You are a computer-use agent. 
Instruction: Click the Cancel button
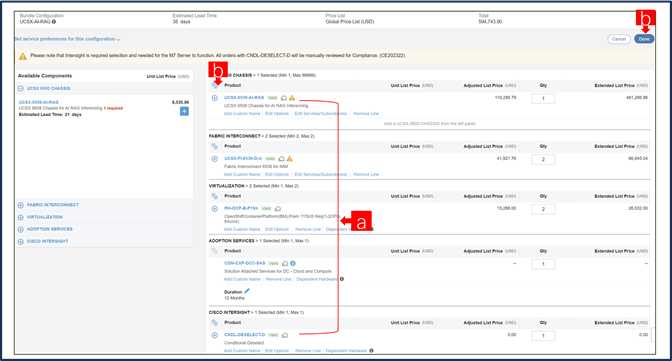click(619, 39)
